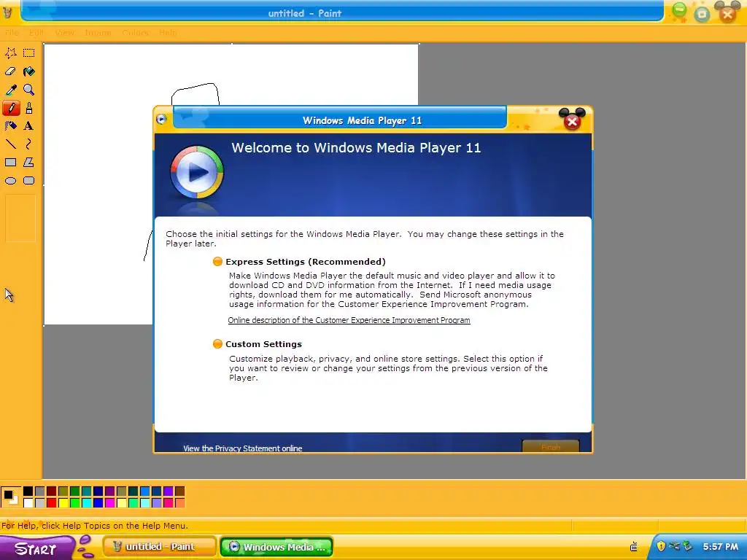
Task: Select the magenta color swatch
Action: pos(109,502)
